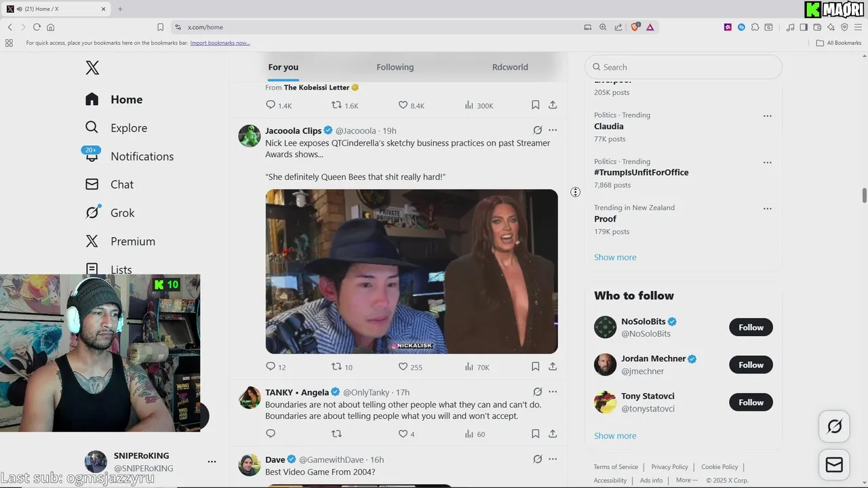Open more options on Jacooola Clips post
Screen dimensions: 868x488
click(553, 130)
